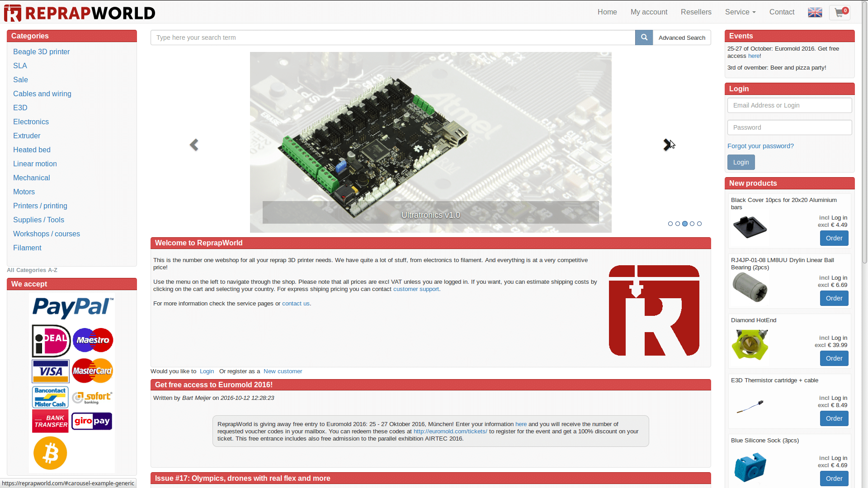Screen dimensions: 868x488
Task: Click the Visa payment icon
Action: click(50, 371)
